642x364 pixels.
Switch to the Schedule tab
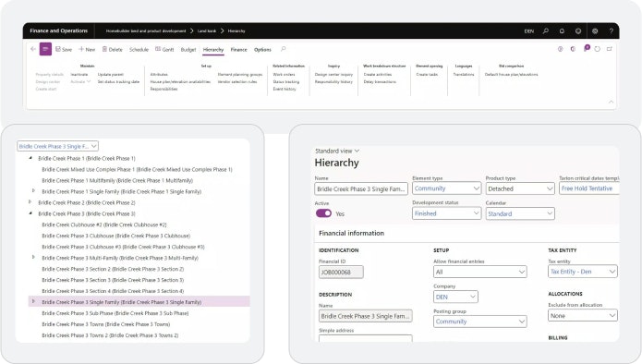(x=139, y=50)
